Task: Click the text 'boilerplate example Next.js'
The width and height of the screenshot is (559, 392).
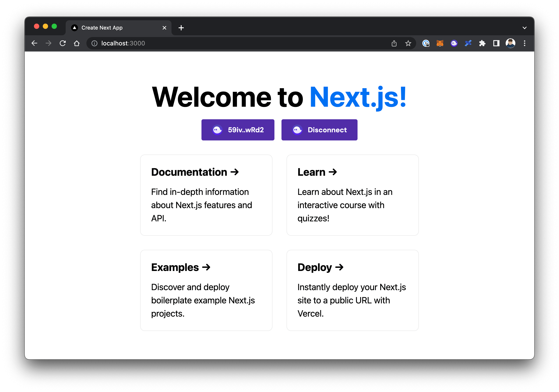Action: [x=203, y=300]
